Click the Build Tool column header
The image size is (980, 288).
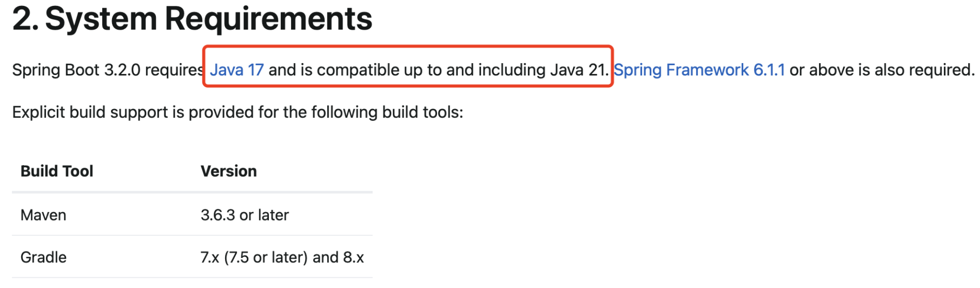[57, 171]
